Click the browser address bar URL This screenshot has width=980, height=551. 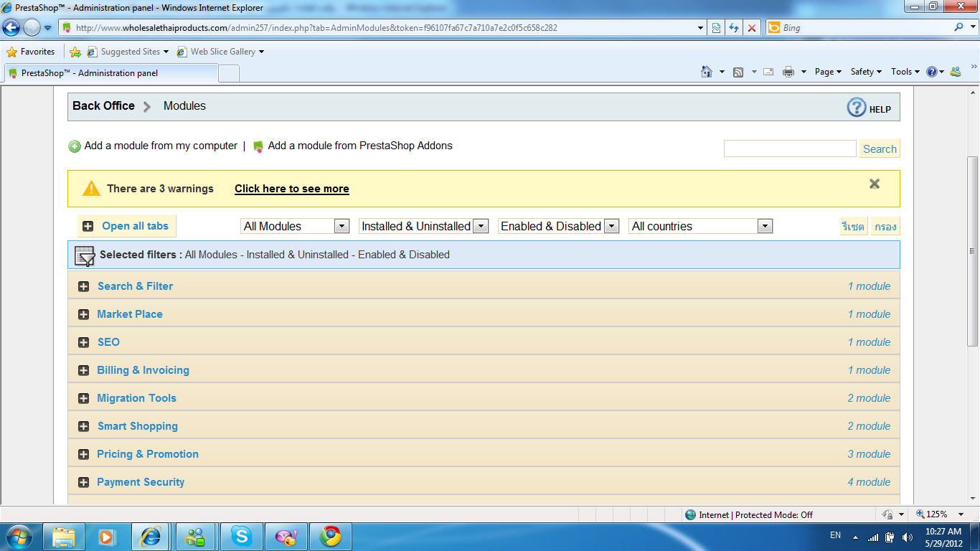[316, 28]
